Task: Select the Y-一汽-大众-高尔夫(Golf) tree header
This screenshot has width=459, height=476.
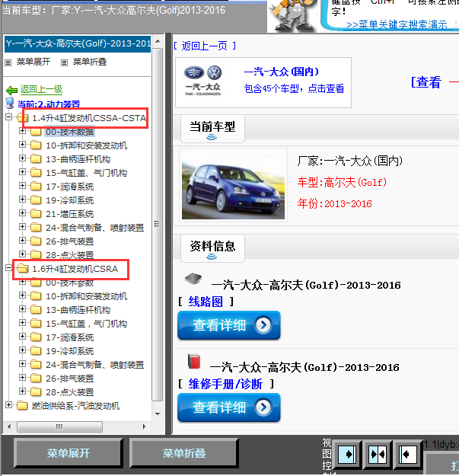Action: pyautogui.click(x=78, y=43)
